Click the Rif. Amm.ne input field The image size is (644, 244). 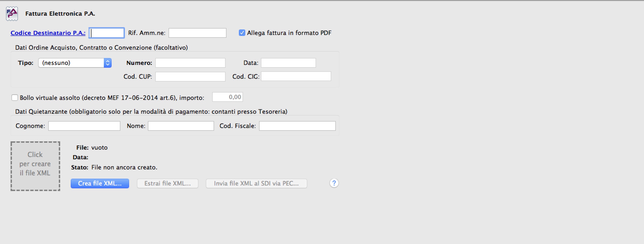(x=197, y=33)
